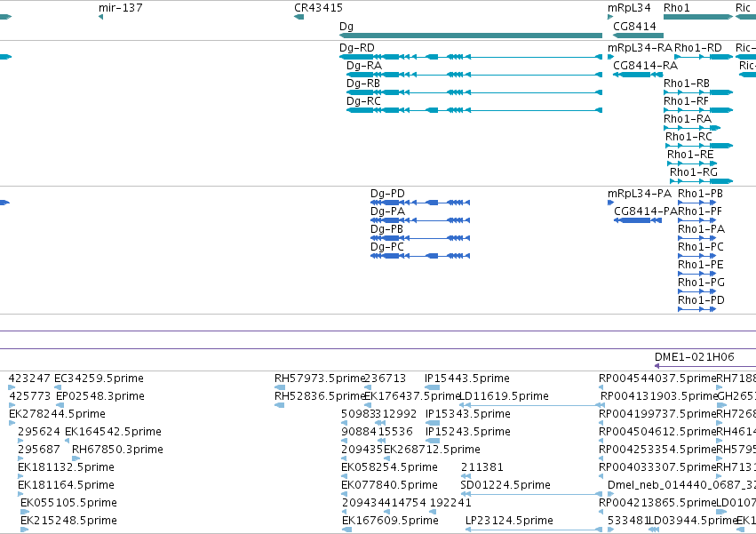This screenshot has height=534, width=756.
Task: Click the IP15443.5prime EST label
Action: point(466,379)
